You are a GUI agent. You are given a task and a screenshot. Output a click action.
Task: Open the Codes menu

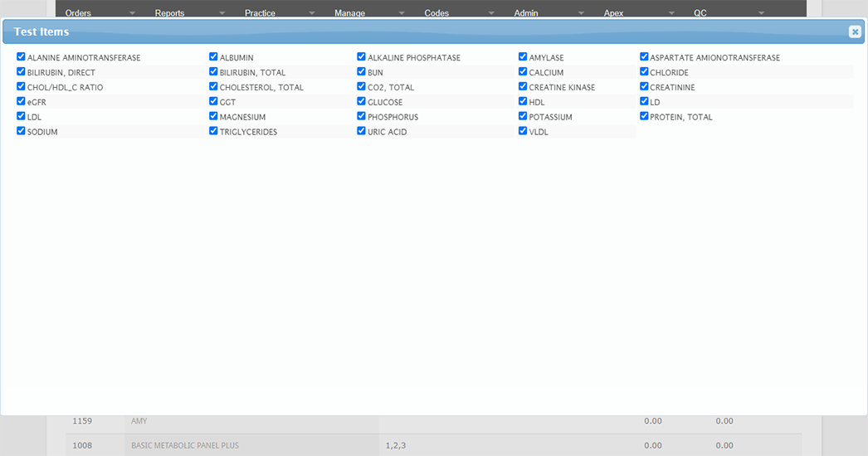[x=436, y=12]
